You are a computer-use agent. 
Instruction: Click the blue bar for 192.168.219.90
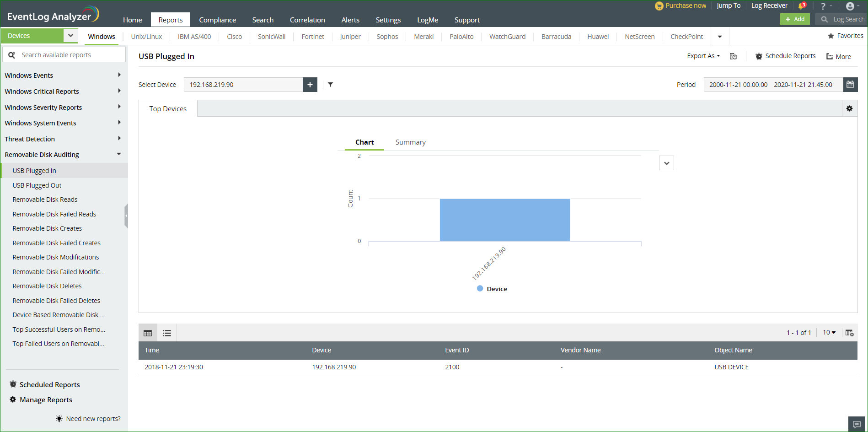click(x=505, y=220)
